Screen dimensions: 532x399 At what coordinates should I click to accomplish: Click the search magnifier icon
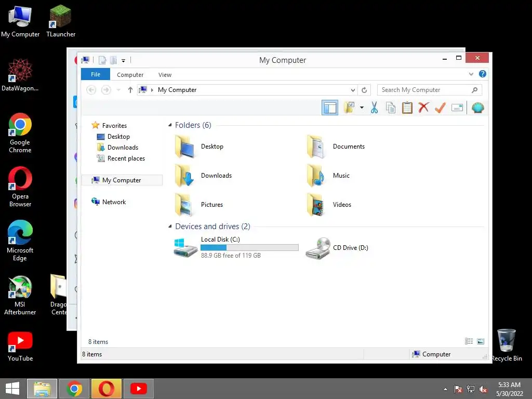pos(475,90)
